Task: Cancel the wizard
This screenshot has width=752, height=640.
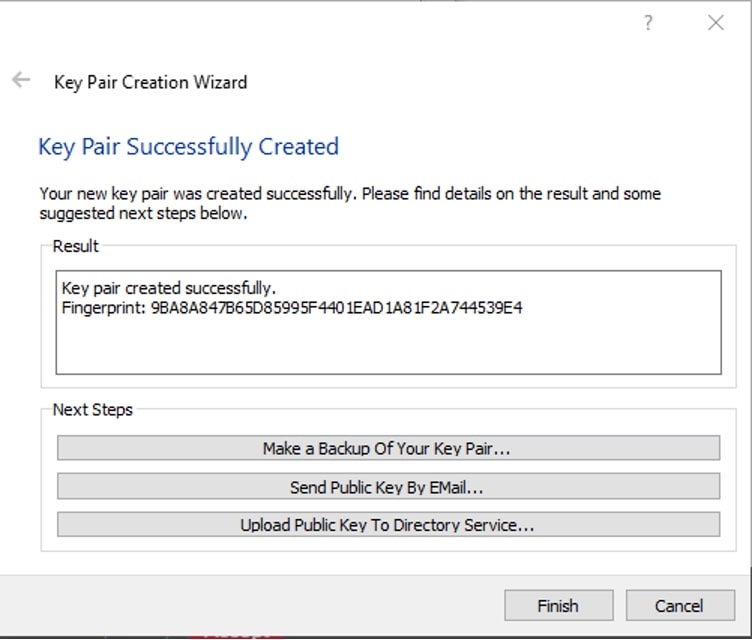Action: pyautogui.click(x=680, y=605)
